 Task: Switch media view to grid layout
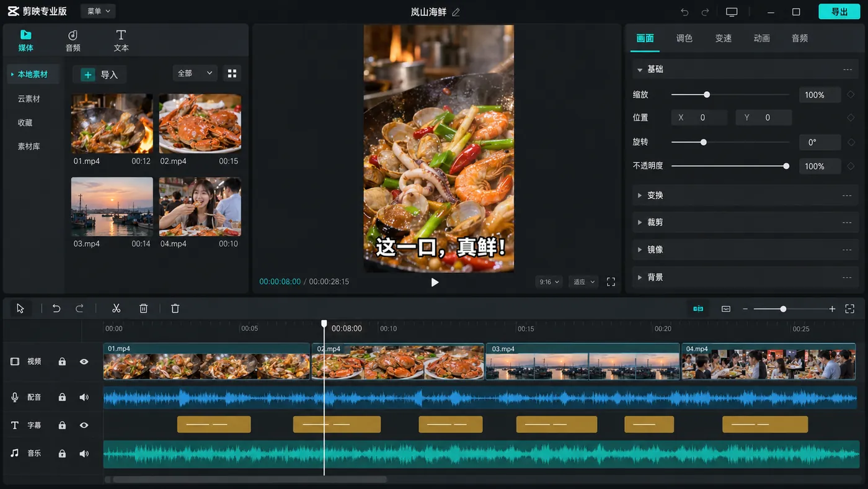[x=232, y=73]
